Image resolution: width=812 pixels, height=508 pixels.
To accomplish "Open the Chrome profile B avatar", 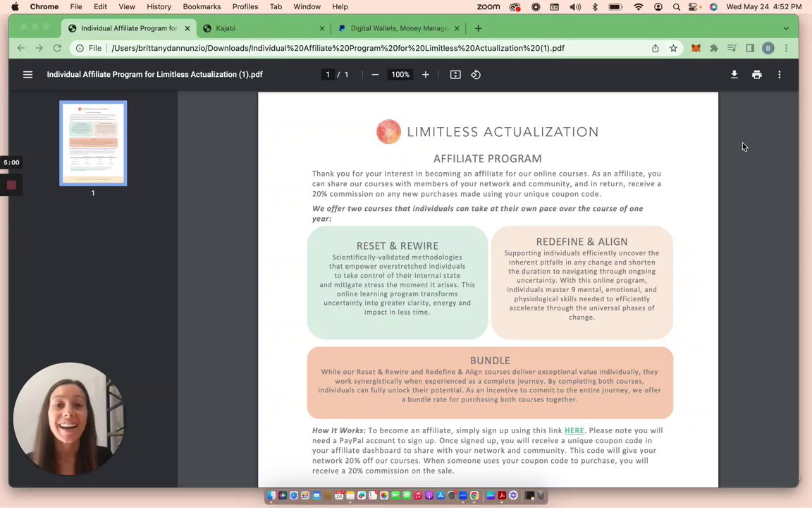I will click(x=768, y=48).
